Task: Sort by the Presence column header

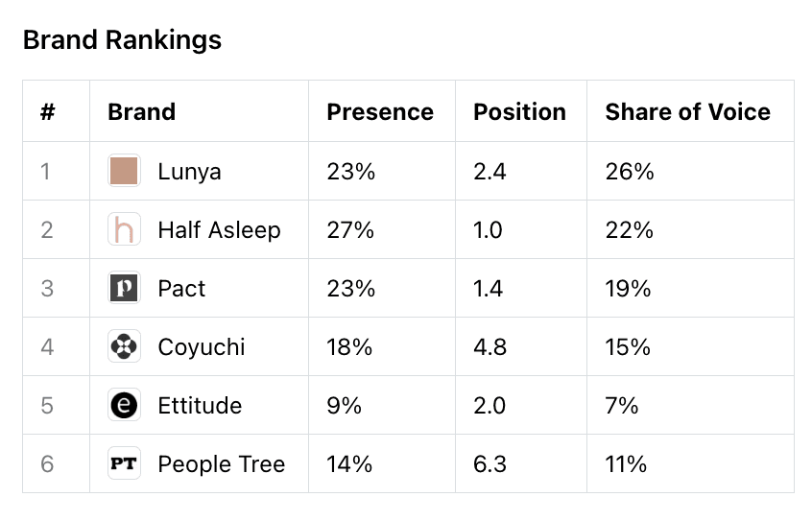Action: pyautogui.click(x=380, y=112)
